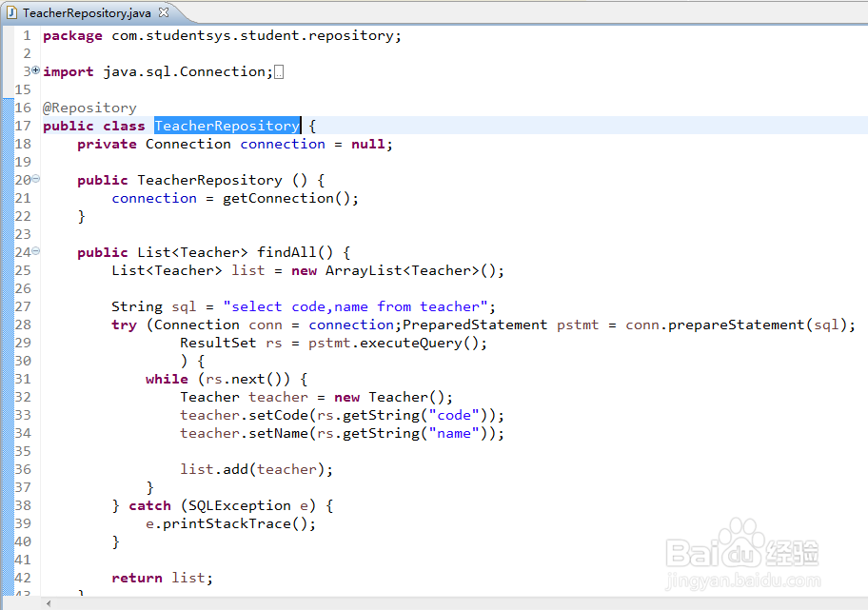Click 'return list;' on line 42
This screenshot has width=868, height=610.
[162, 579]
